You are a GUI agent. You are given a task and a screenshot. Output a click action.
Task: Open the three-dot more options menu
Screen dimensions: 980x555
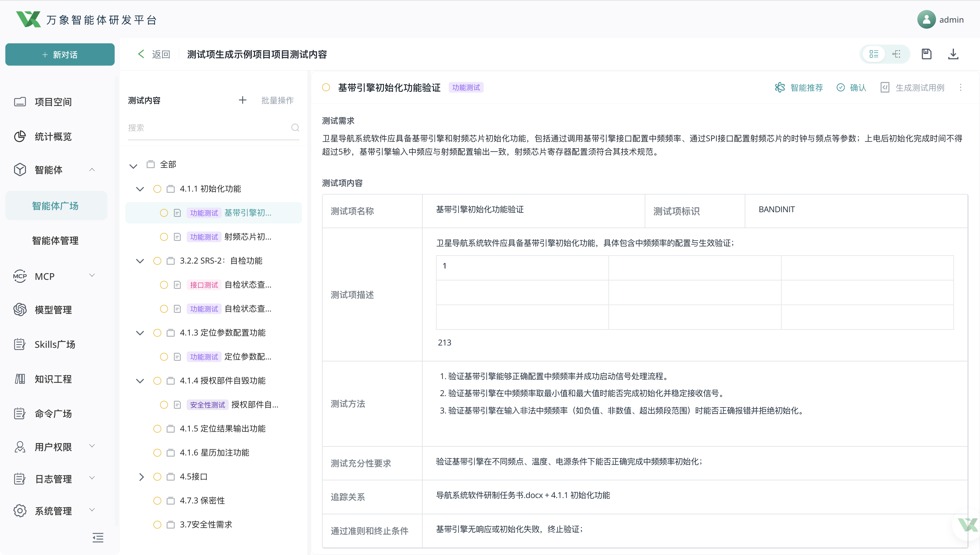(961, 87)
